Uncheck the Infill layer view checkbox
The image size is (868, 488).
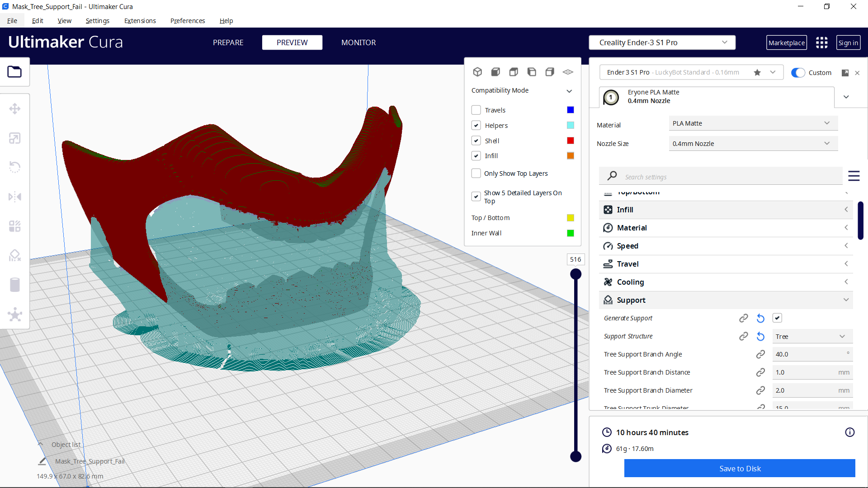point(476,156)
